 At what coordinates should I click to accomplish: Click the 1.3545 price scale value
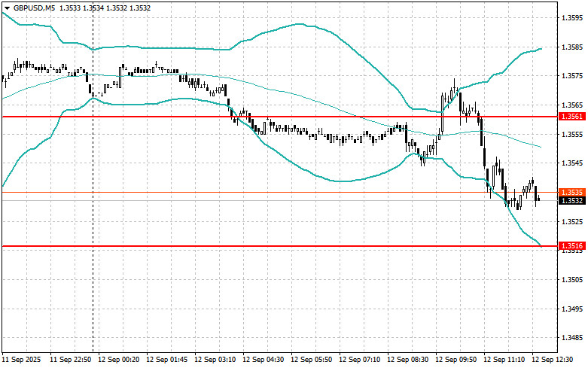click(572, 163)
